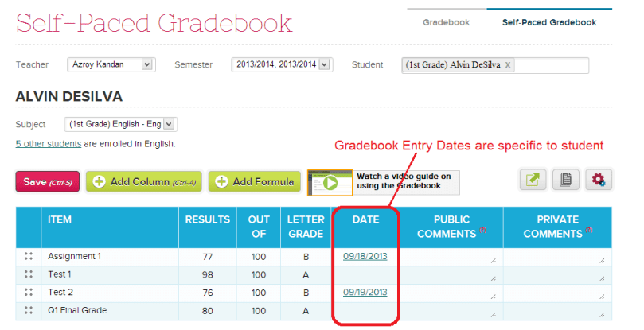This screenshot has height=330, width=644.
Task: Click the Watch a video guide text
Action: point(404,181)
